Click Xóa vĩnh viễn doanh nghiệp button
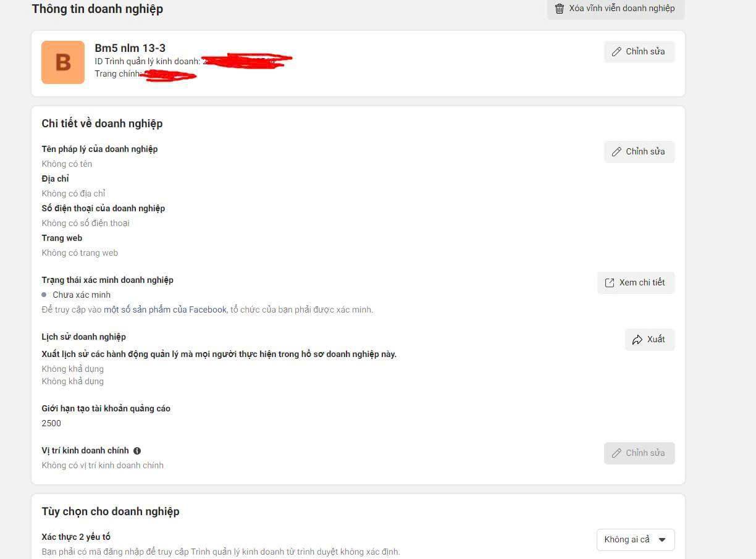756x559 pixels. coord(616,9)
